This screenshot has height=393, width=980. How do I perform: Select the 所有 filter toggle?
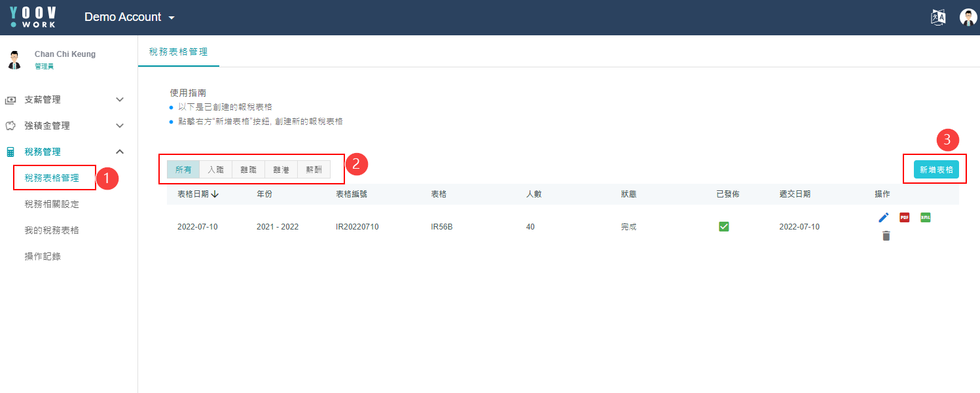tap(183, 169)
